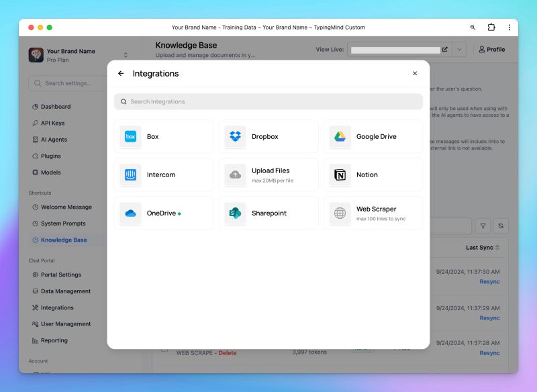This screenshot has height=392, width=537.
Task: Focus the Search settings field
Action: [x=68, y=83]
